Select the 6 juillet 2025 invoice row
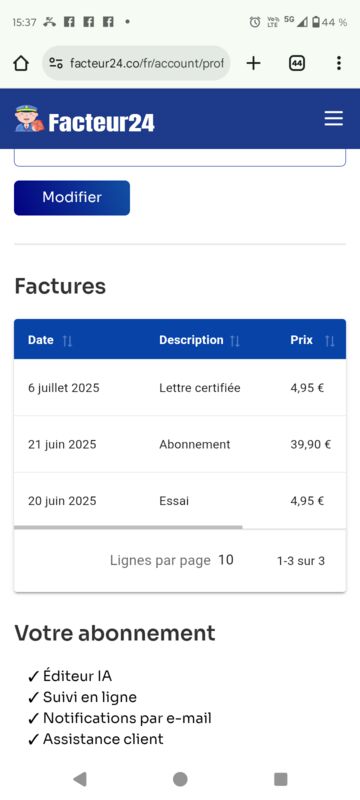The height and width of the screenshot is (800, 360). (x=180, y=388)
